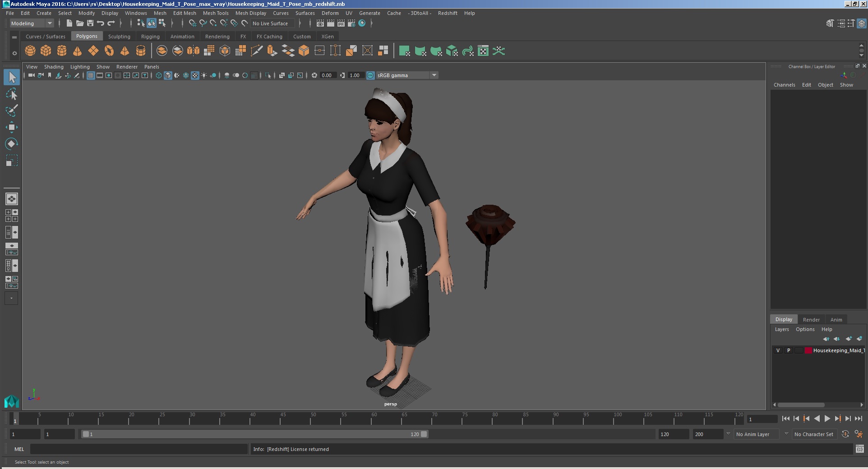The width and height of the screenshot is (868, 469).
Task: Open the viewport Shading menu
Action: [x=54, y=67]
